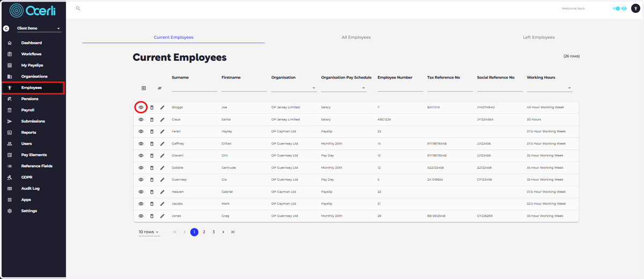Click the Surname column header

[180, 77]
